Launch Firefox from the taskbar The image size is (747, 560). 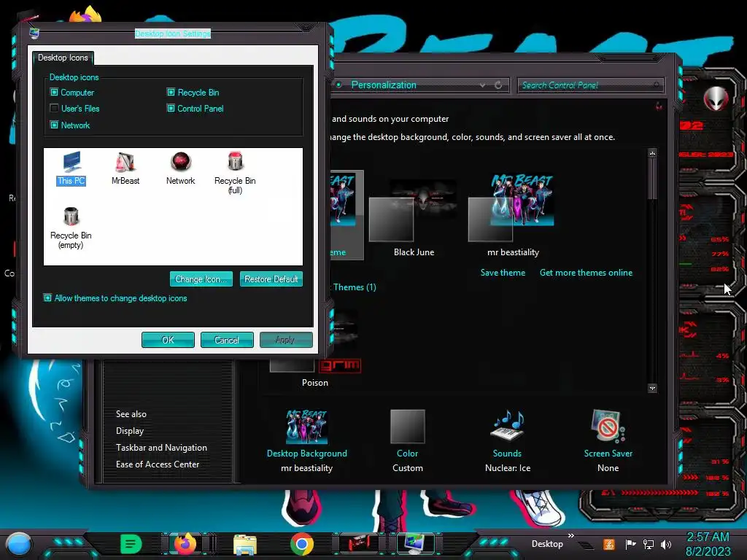tap(185, 544)
